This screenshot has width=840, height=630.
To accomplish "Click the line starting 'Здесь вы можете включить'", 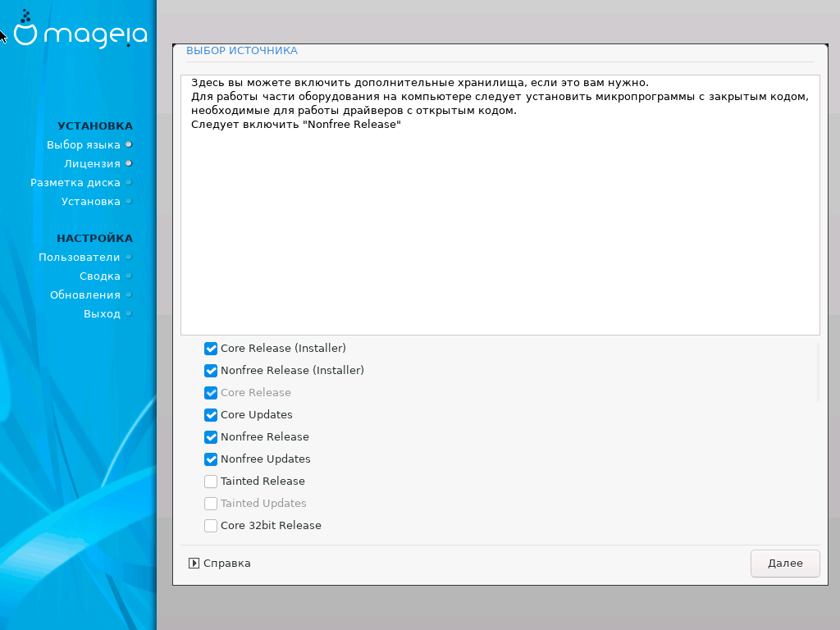I will [x=419, y=83].
